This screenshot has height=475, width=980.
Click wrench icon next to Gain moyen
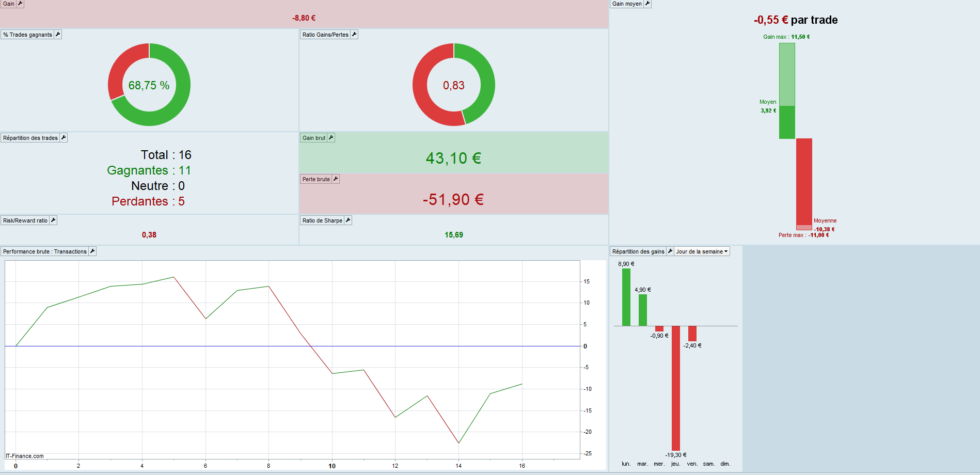coord(647,4)
